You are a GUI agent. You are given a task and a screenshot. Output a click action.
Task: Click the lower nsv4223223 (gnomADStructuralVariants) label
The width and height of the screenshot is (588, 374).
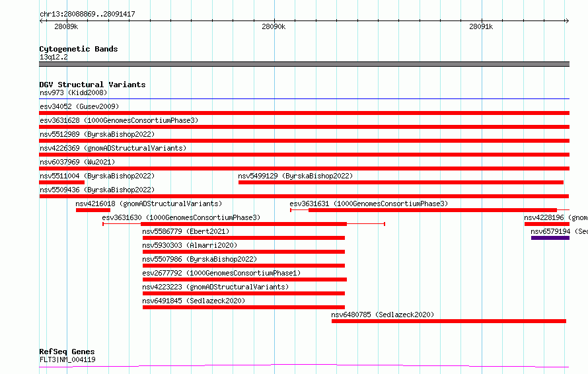(215, 287)
